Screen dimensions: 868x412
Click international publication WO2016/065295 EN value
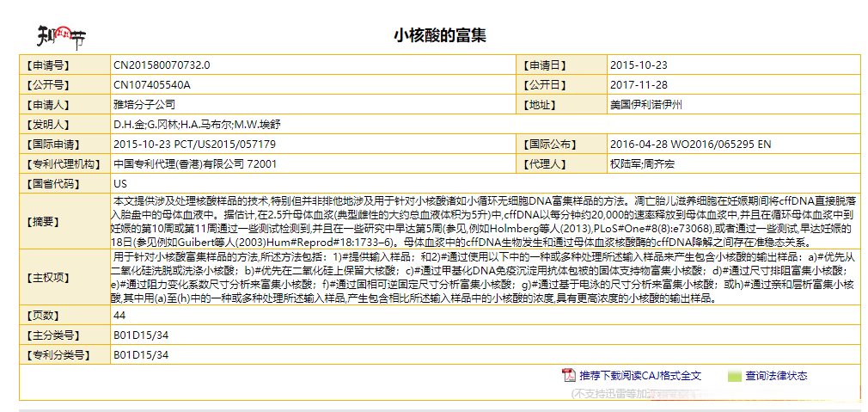690,144
